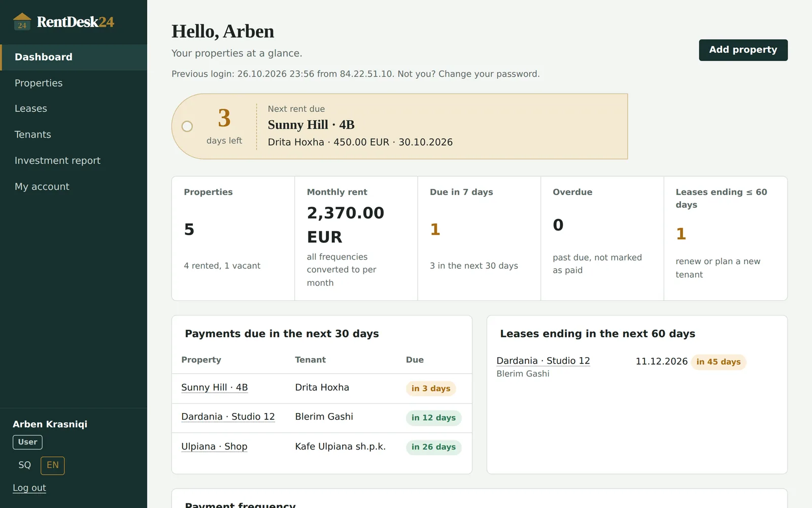The height and width of the screenshot is (508, 812).
Task: Click the 'in 45 days' lease badge
Action: tap(719, 362)
